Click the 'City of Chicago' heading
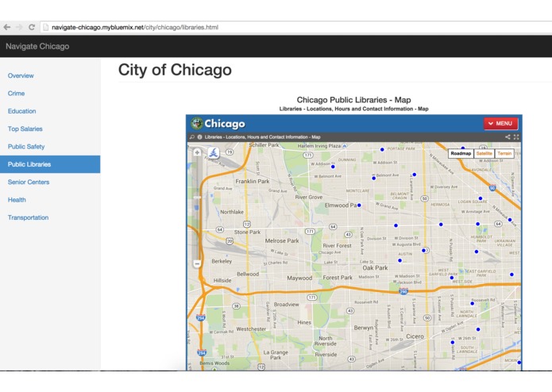Screen dimensions: 552x392 [x=175, y=70]
